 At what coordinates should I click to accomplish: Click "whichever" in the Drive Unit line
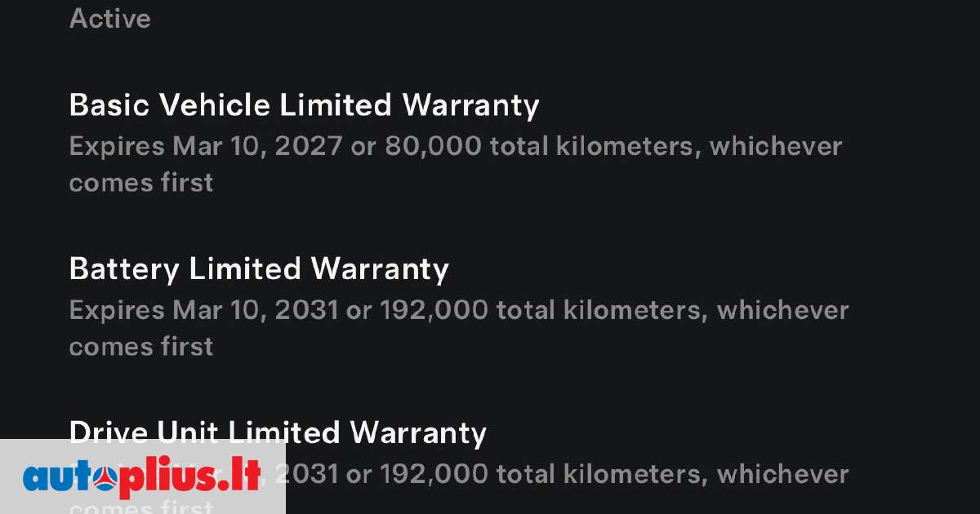[782, 475]
